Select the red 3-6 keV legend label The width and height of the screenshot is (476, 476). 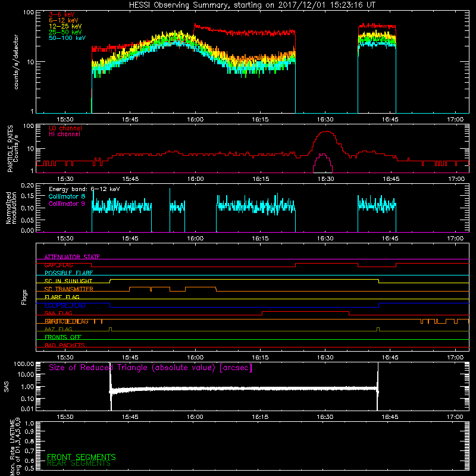coord(62,14)
